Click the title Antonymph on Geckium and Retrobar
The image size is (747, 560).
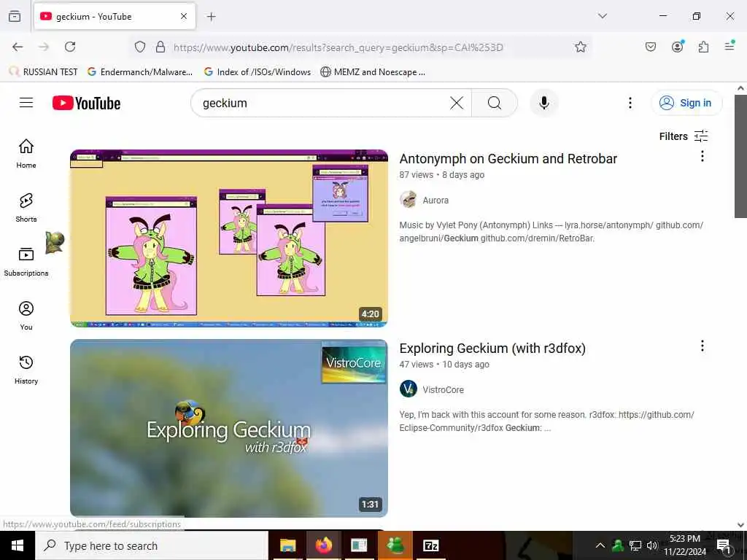pos(508,158)
